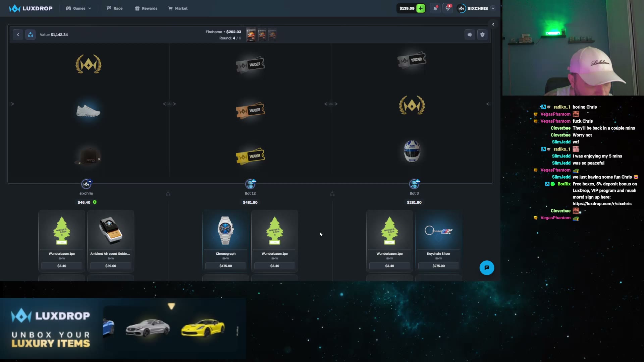Click the small icon between sixchris and Bot 12

pos(168,194)
